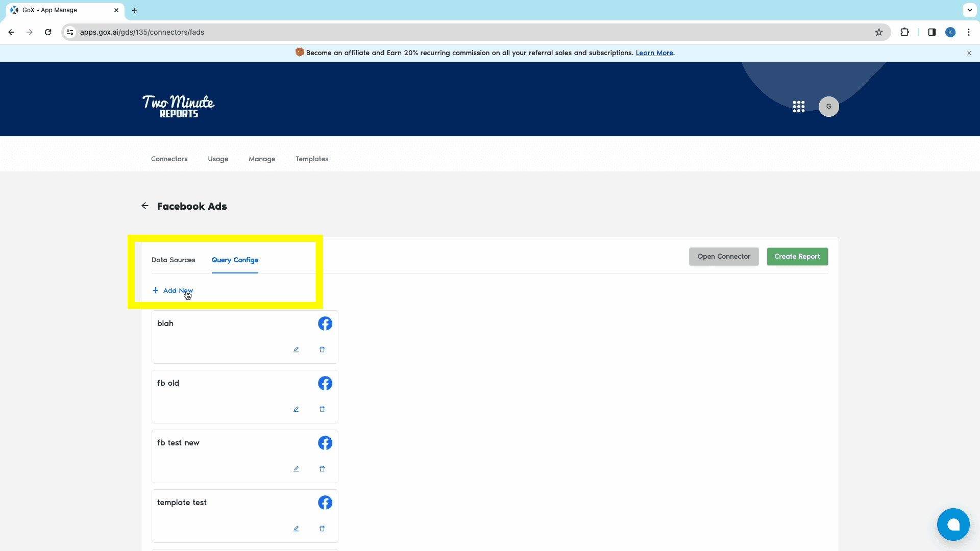Select the GoX - App Manage browser tab
The width and height of the screenshot is (980, 551).
point(65,10)
